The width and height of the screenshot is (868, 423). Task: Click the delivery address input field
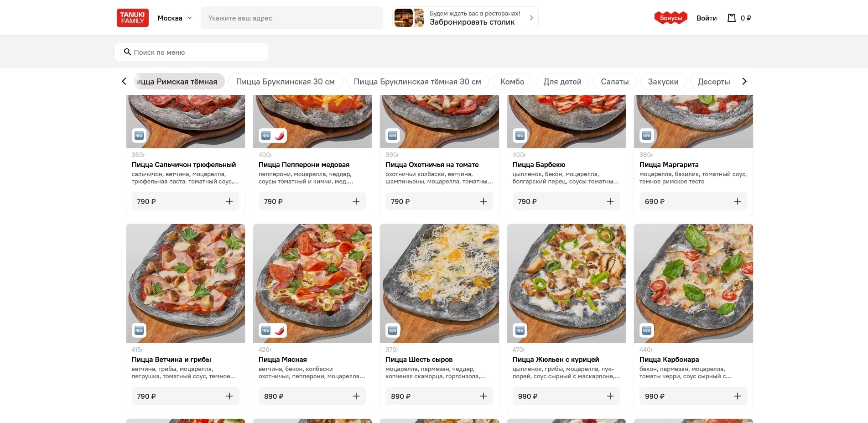[x=291, y=18]
